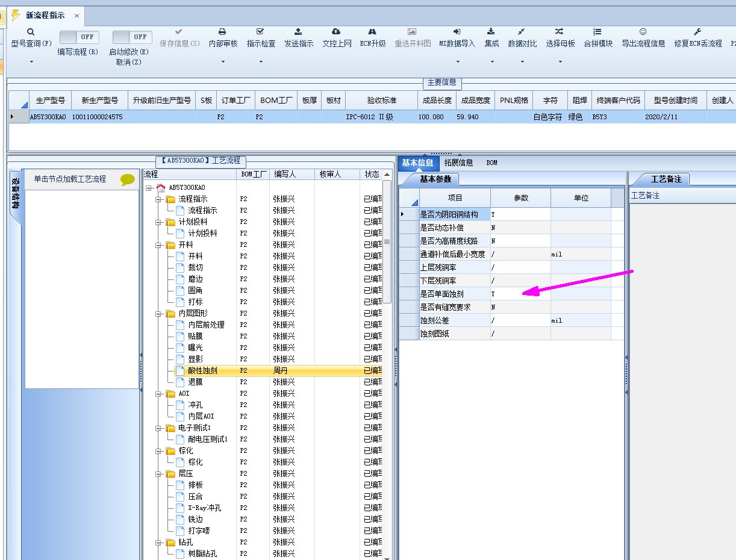Viewport: 736px width, 560px height.
Task: Click the MI数据导入 import icon
Action: point(457,32)
